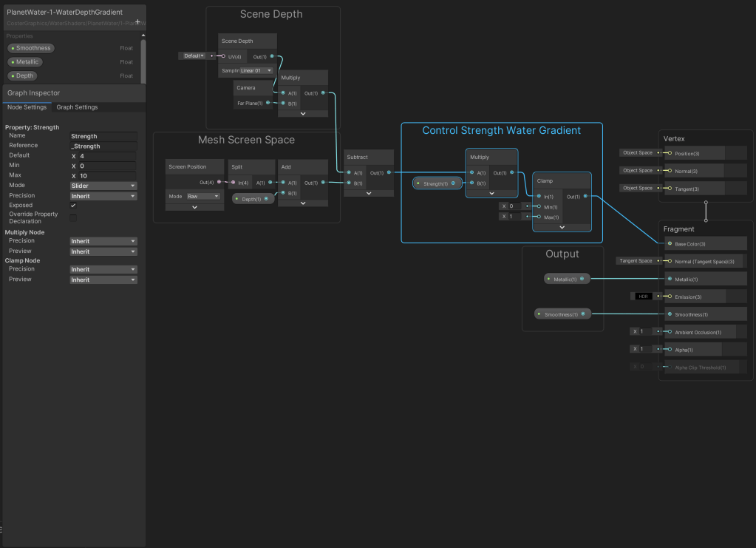Select the Strength(1) property node
Image resolution: width=756 pixels, height=548 pixels.
coord(437,183)
